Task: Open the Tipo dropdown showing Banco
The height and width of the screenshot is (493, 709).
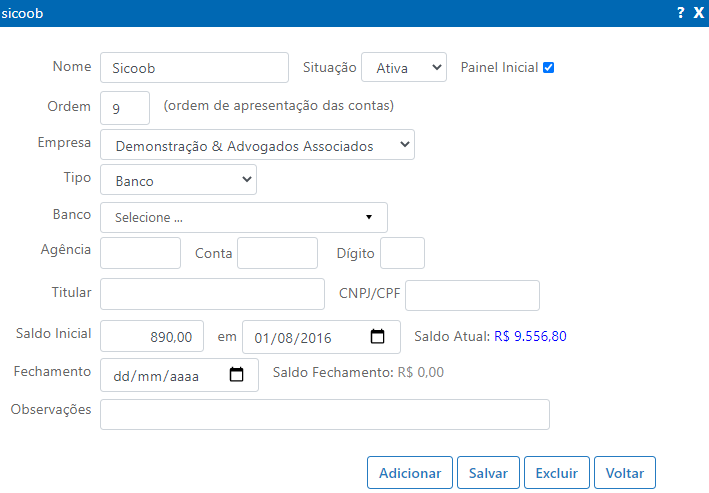Action: pyautogui.click(x=179, y=180)
